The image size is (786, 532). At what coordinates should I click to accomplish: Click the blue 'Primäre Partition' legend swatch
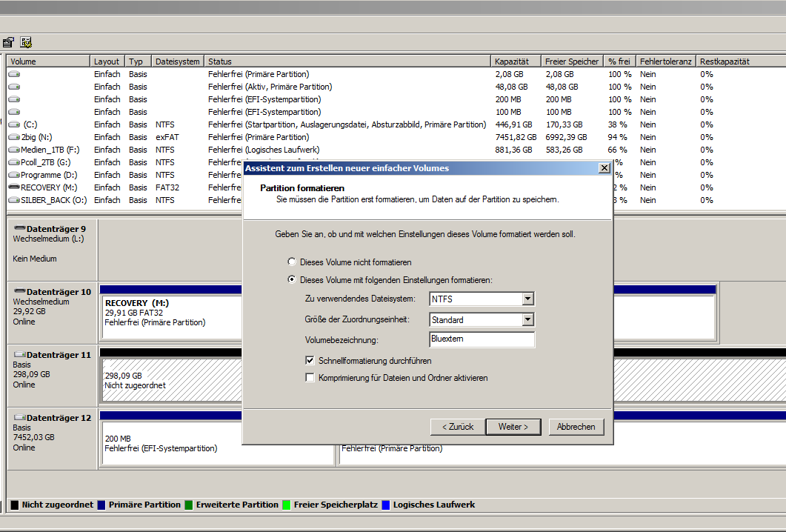101,505
